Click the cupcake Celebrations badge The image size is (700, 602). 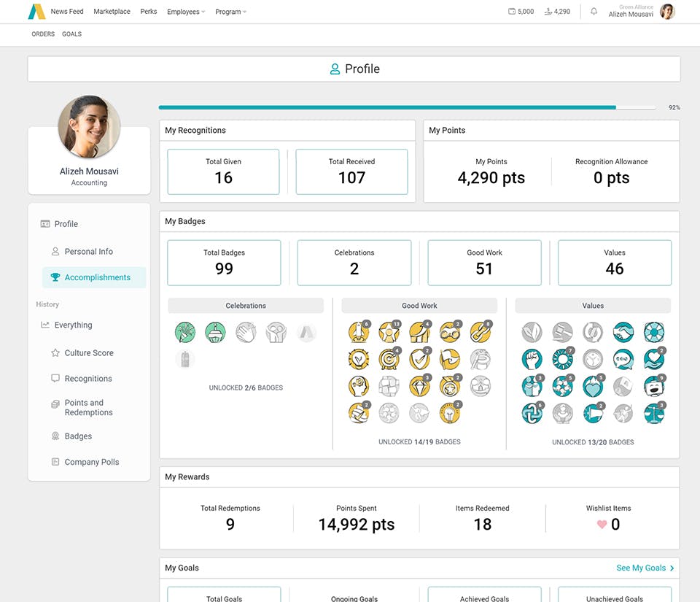click(215, 332)
